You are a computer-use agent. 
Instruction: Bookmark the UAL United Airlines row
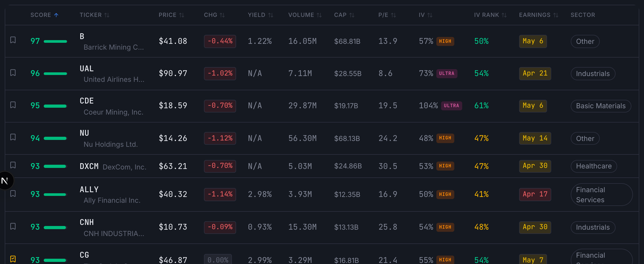coord(13,73)
